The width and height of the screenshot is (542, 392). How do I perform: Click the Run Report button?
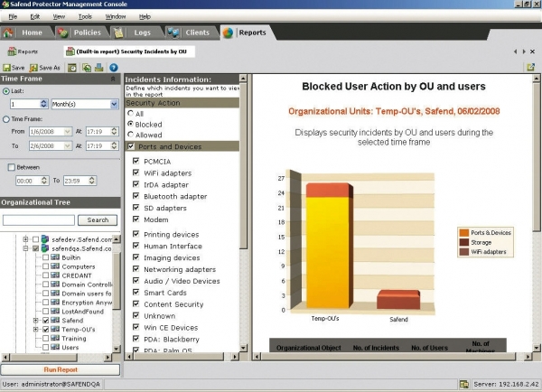click(60, 369)
